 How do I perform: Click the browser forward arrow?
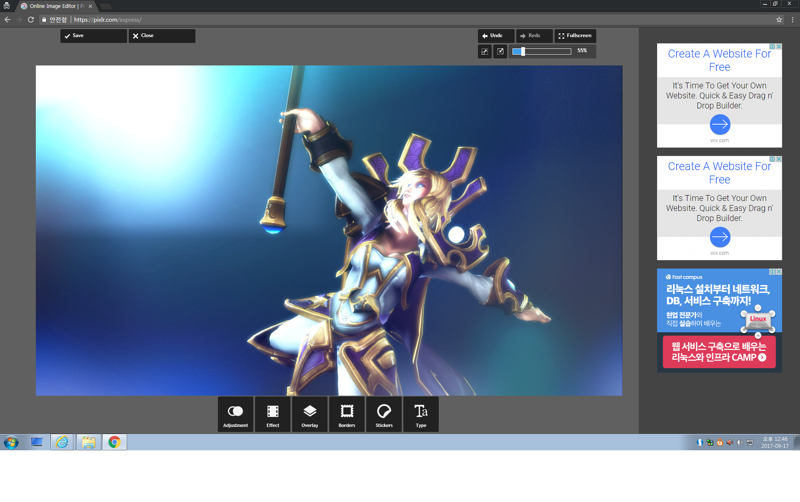[19, 20]
